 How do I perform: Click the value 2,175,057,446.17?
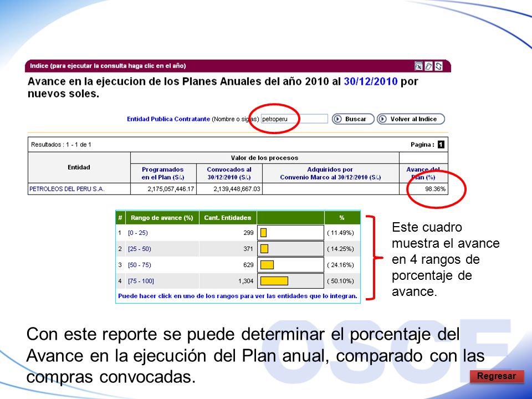point(171,189)
